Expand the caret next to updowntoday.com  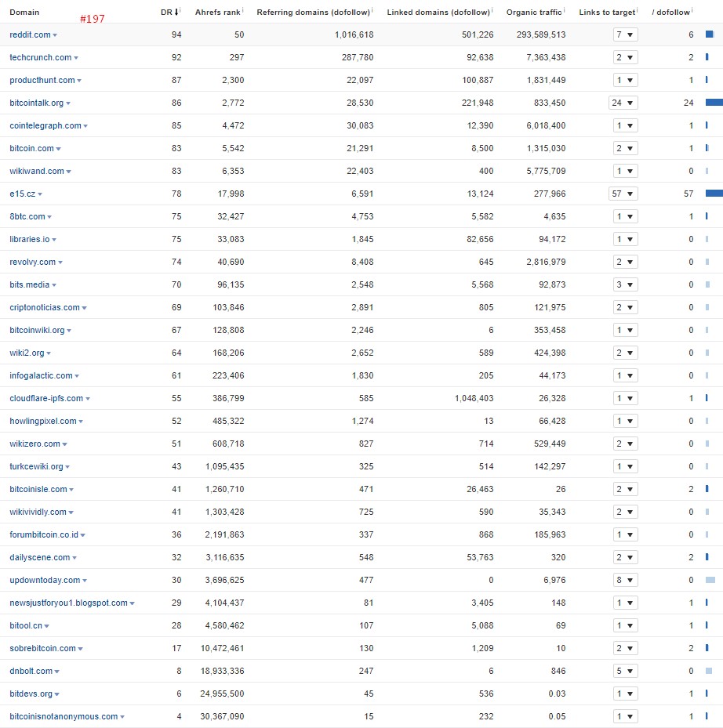click(85, 581)
